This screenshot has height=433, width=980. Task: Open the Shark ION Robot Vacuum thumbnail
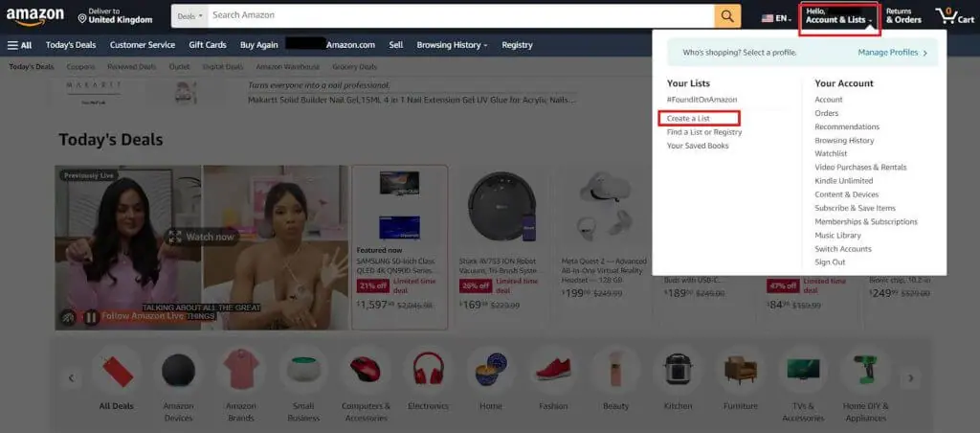(502, 207)
